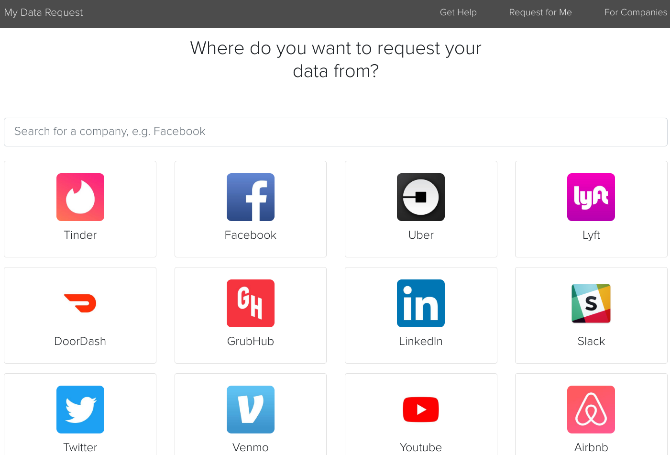This screenshot has height=455, width=670.
Task: Choose the Facebook logo icon
Action: pyautogui.click(x=250, y=197)
